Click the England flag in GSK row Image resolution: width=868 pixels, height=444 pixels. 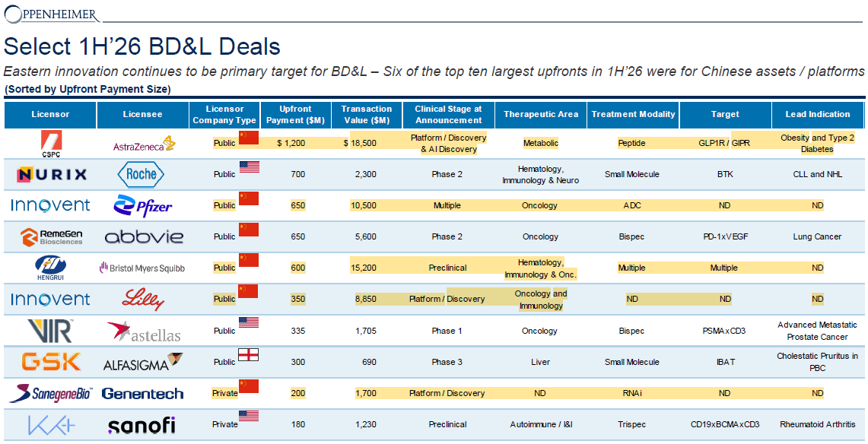point(249,354)
